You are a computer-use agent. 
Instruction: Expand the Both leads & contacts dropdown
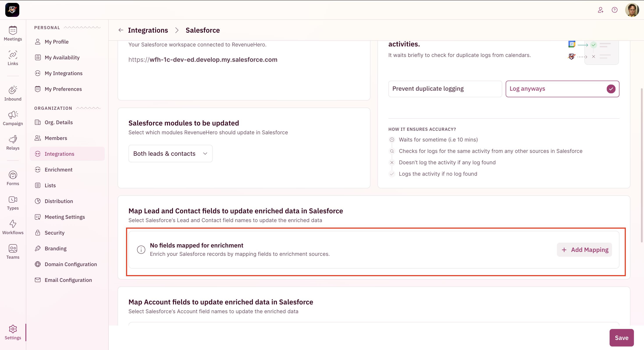[170, 153]
